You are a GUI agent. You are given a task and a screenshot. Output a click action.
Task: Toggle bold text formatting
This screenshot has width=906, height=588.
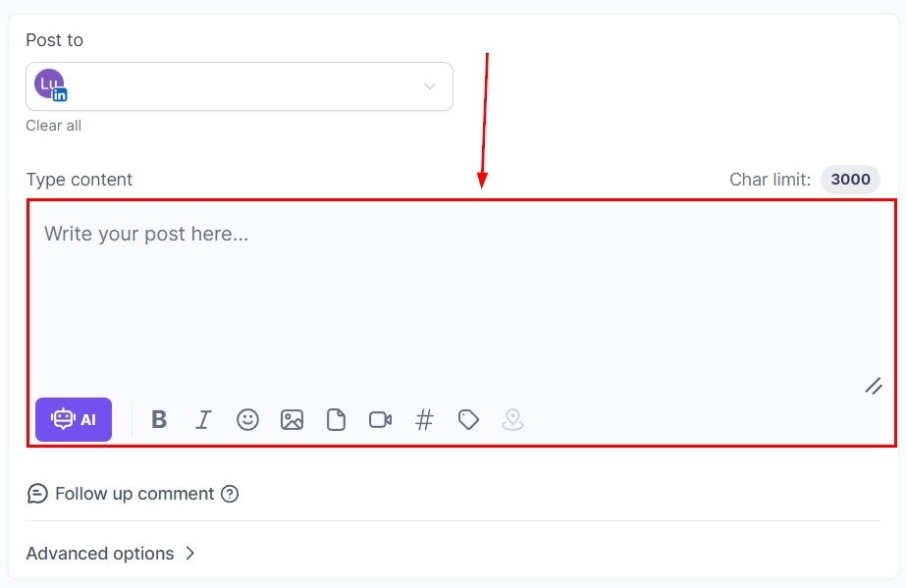(159, 420)
